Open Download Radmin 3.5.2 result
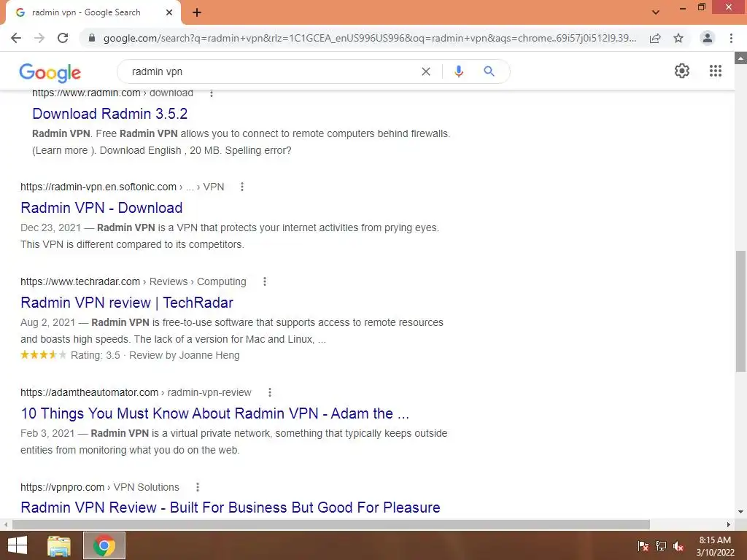747x560 pixels. pyautogui.click(x=109, y=114)
